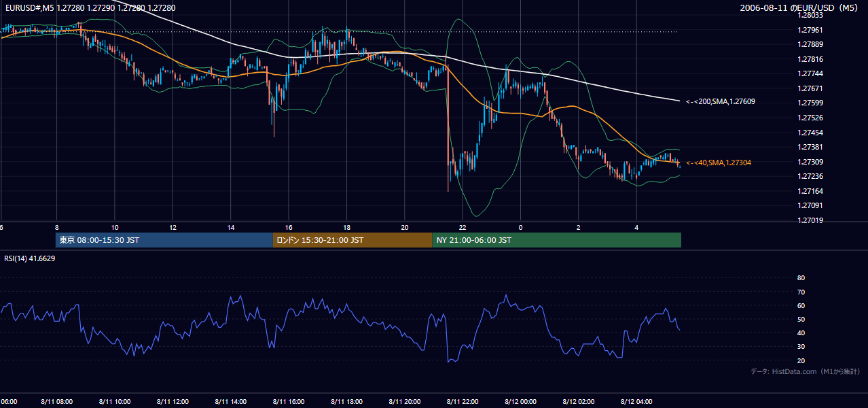This screenshot has height=408, width=868.
Task: Click the 8/11 14:00 time axis label
Action: pyautogui.click(x=230, y=402)
